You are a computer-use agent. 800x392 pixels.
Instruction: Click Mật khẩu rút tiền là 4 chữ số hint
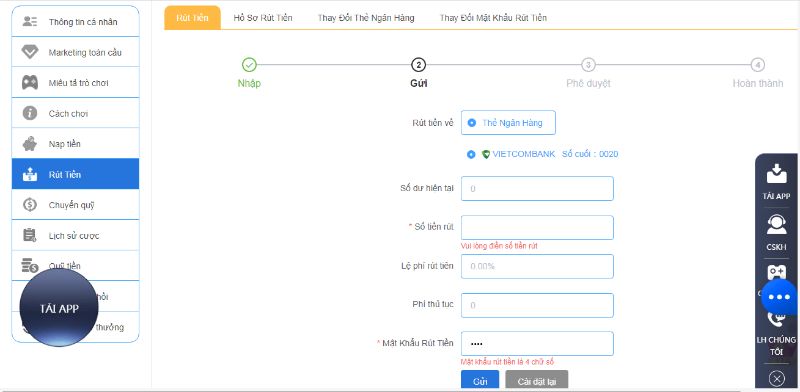[x=507, y=362]
